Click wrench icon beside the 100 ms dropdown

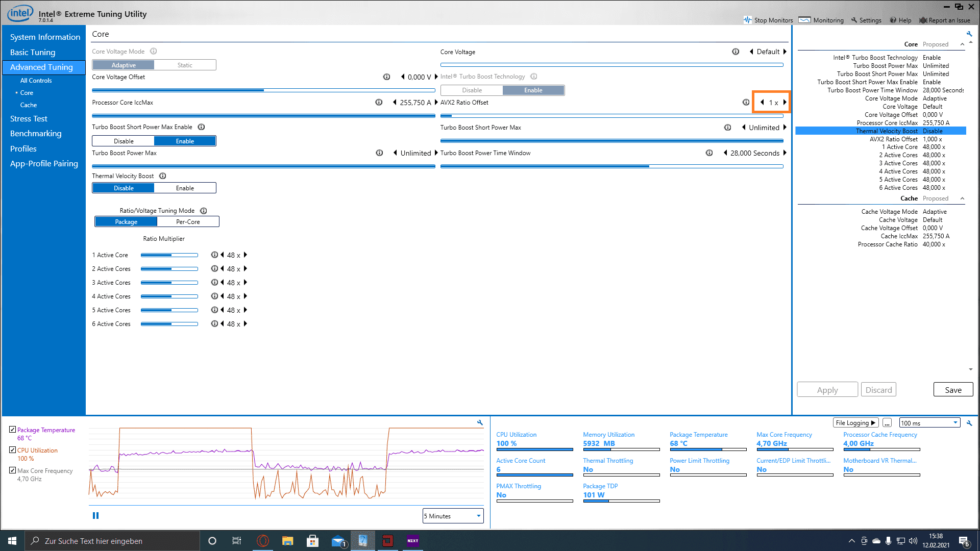pos(969,423)
